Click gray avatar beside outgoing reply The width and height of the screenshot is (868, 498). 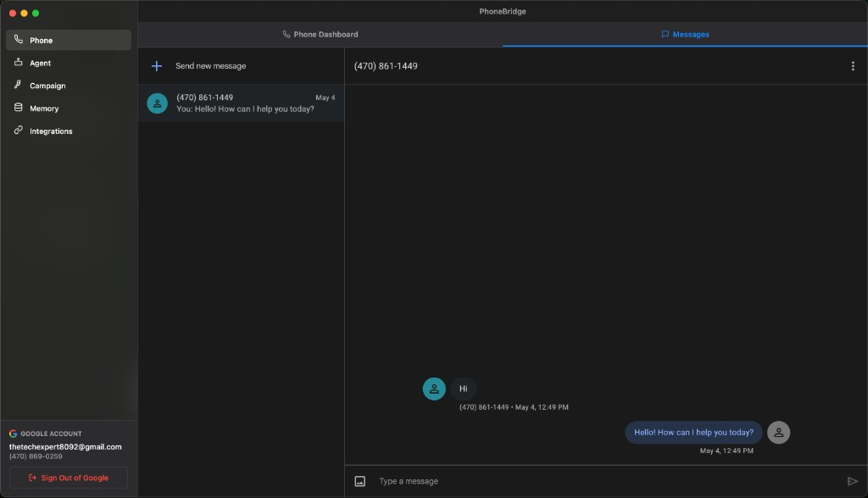[x=778, y=433]
